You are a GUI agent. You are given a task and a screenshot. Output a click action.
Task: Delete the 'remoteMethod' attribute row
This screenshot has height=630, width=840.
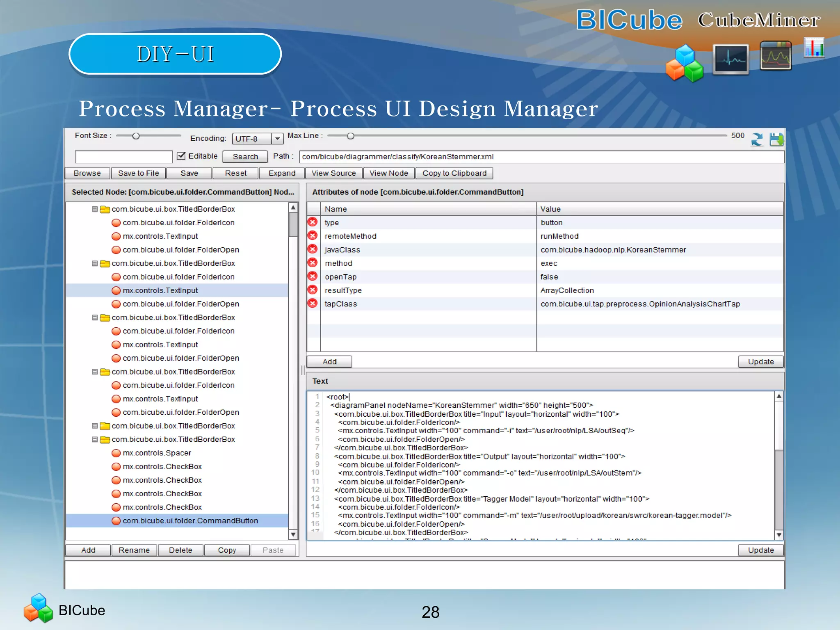313,236
